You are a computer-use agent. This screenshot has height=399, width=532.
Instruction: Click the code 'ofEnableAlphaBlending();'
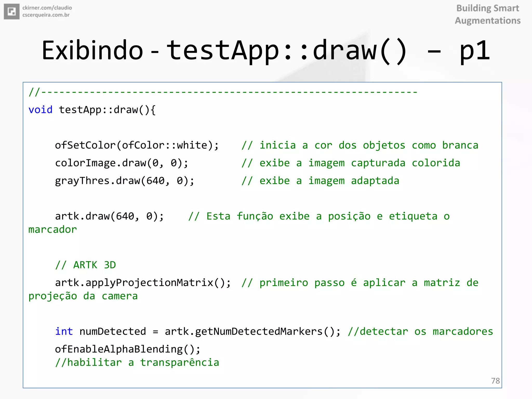(128, 349)
